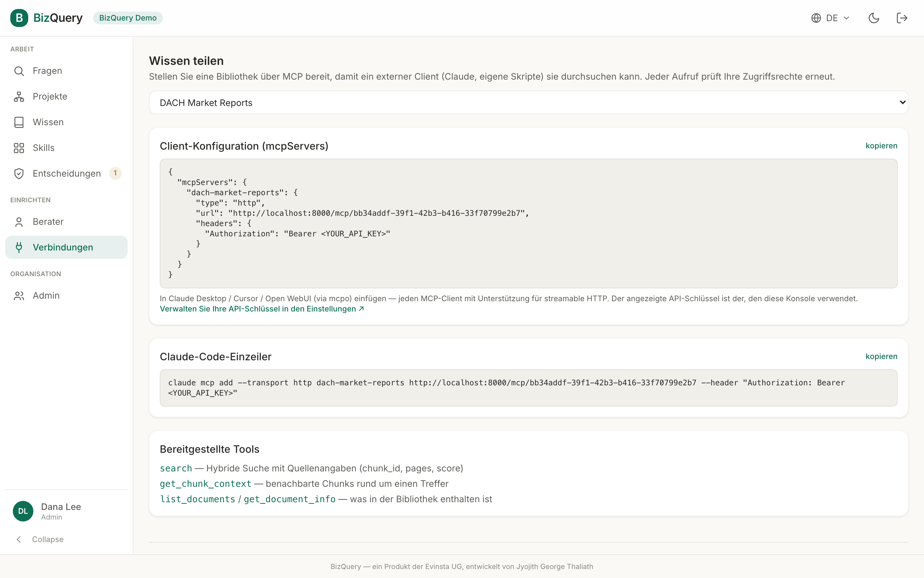The height and width of the screenshot is (578, 924).
Task: Click the footer text mentioning Evinsta UG
Action: pos(462,566)
